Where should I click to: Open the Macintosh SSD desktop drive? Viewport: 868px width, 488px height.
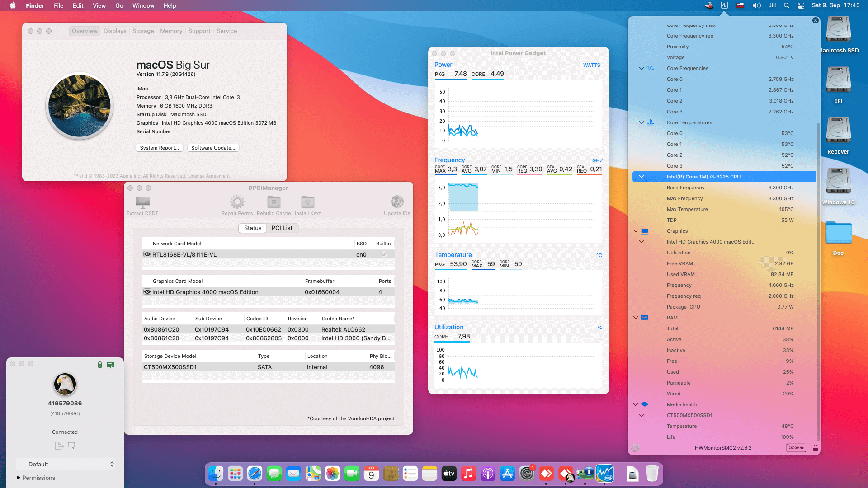[838, 29]
